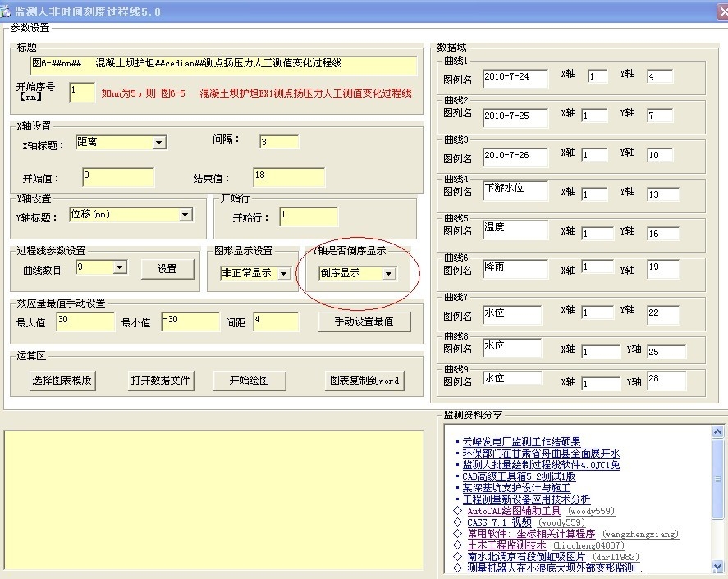Viewport: 728px width, 579px height.
Task: Click the large yellow output text area
Action: [213, 500]
